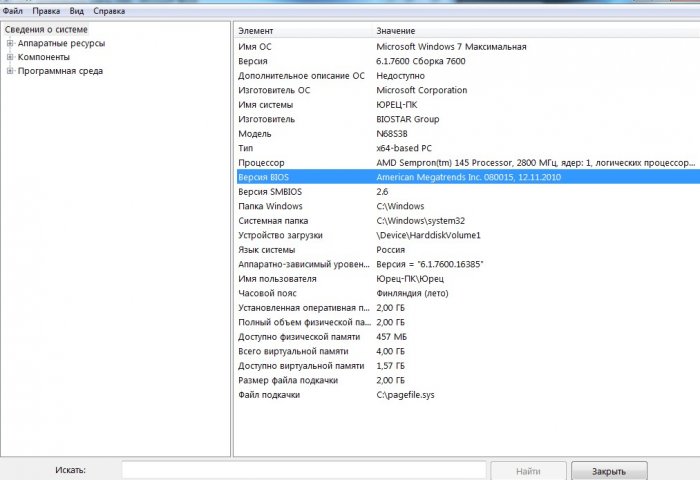Expand the Компоненты tree node

pos(9,57)
